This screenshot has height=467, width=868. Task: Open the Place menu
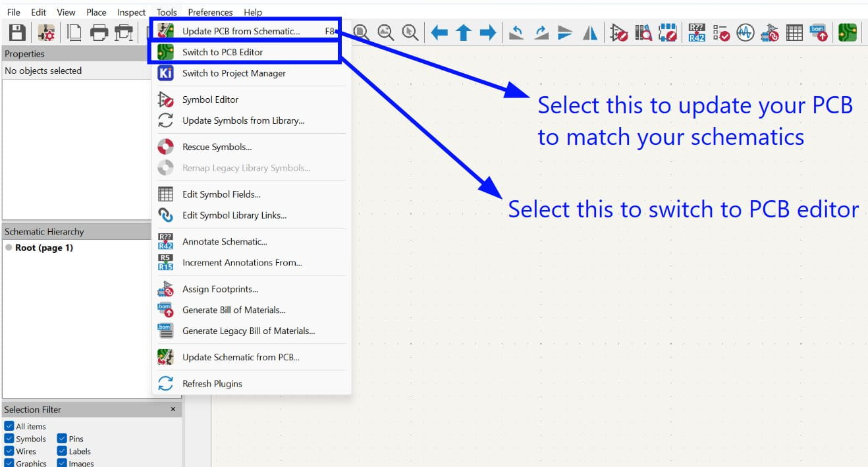pos(96,12)
